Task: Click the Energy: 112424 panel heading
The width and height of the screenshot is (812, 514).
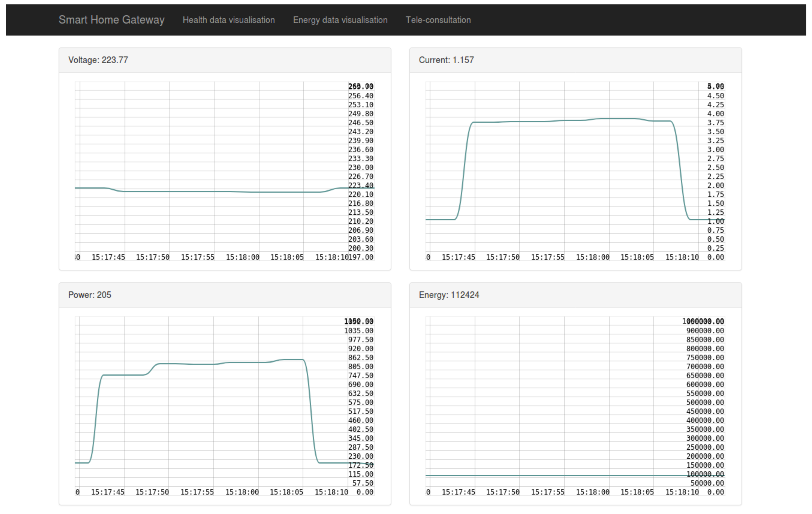Action: point(449,295)
